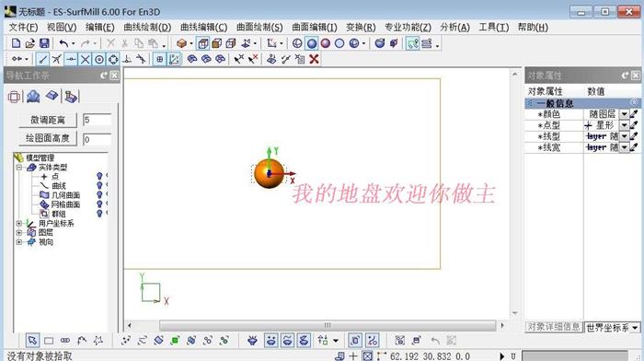Select the blue shaded sphere render icon
The width and height of the screenshot is (644, 361).
click(x=312, y=43)
